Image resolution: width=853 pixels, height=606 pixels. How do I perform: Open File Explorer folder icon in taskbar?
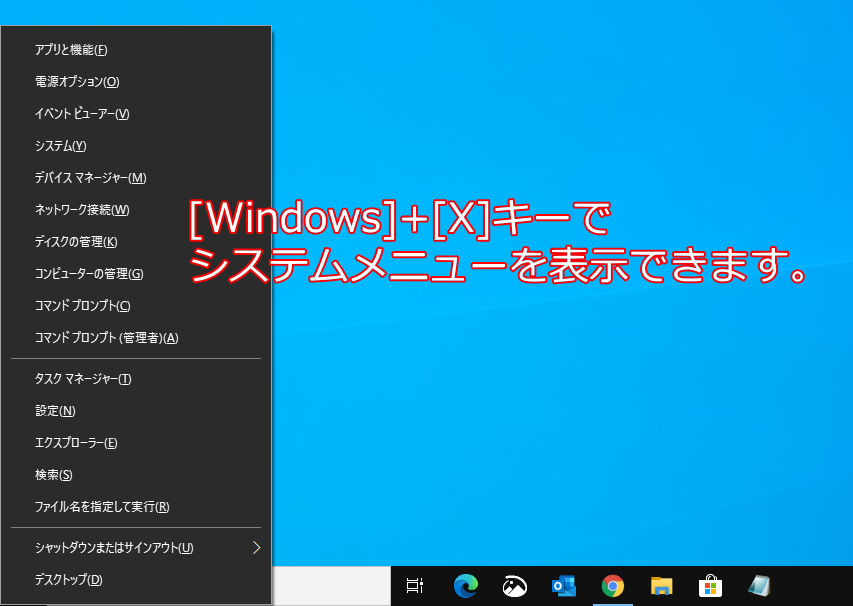[x=661, y=586]
